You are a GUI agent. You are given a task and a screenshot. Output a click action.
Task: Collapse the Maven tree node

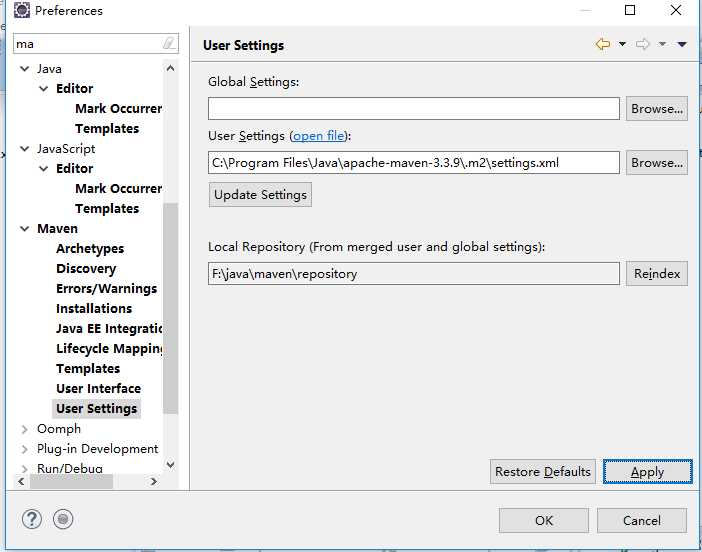coord(25,229)
